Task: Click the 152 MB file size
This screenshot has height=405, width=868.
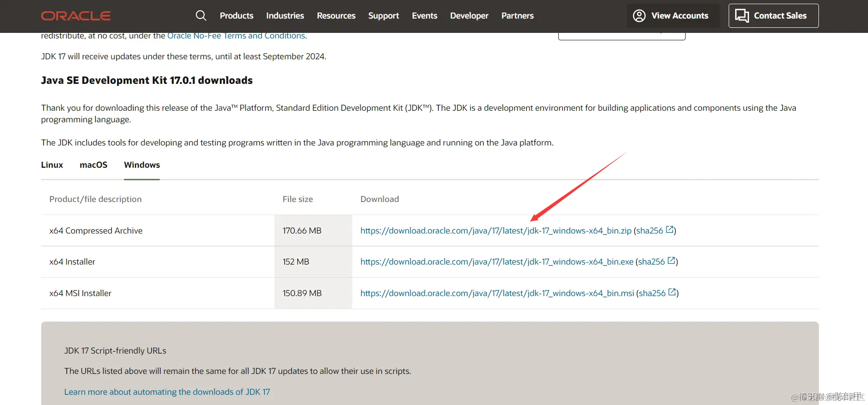Action: [296, 262]
